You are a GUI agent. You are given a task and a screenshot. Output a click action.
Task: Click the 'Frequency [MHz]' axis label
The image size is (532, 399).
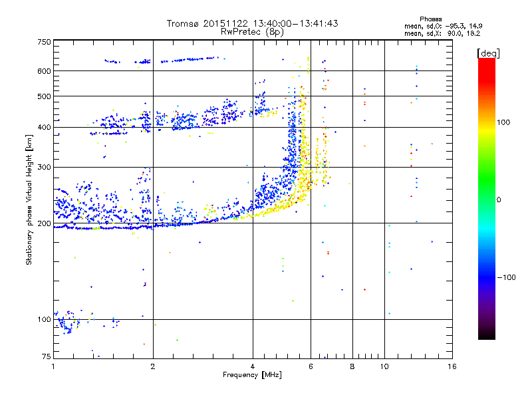point(252,375)
